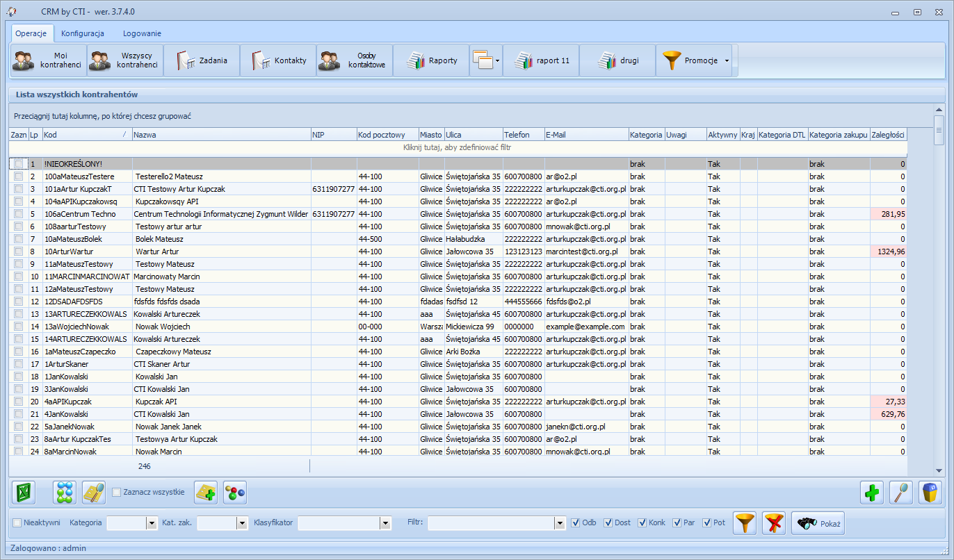Click the application icon in title bar
954x560 pixels.
[11, 12]
